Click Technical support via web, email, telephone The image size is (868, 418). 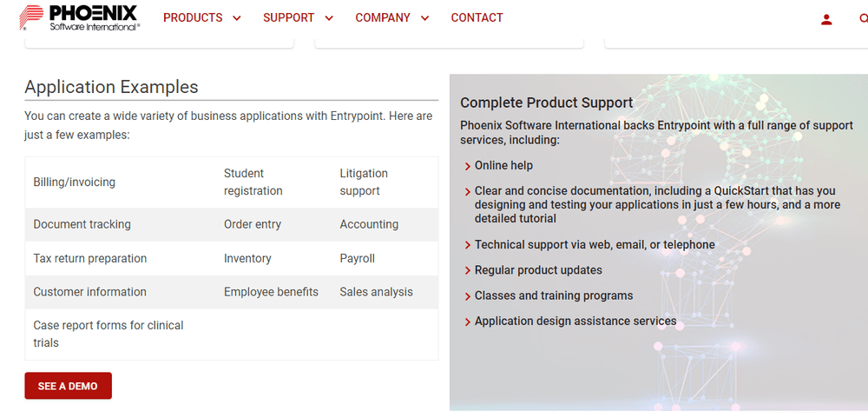[x=595, y=244]
